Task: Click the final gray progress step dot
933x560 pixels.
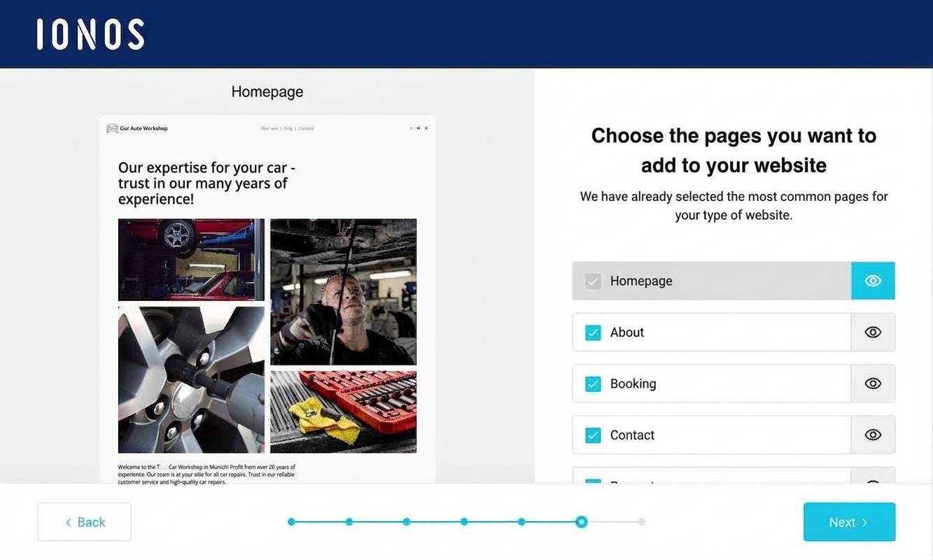Action: click(x=641, y=521)
